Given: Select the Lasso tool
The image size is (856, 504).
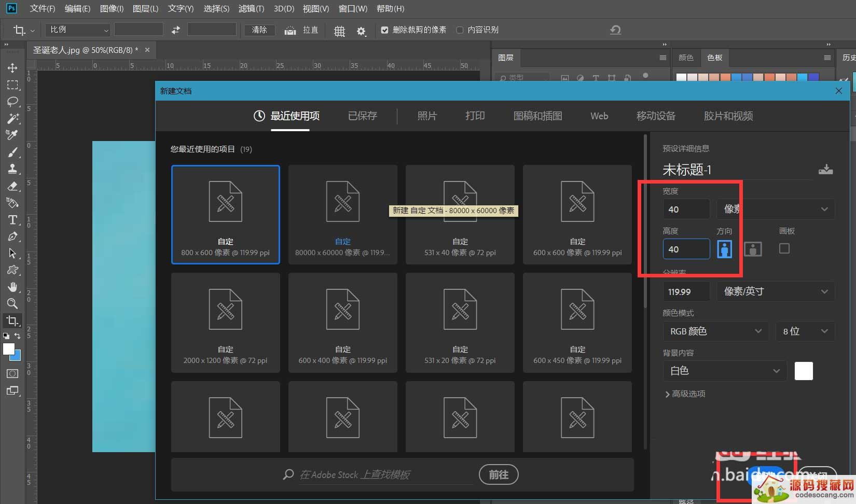Looking at the screenshot, I should pos(12,102).
